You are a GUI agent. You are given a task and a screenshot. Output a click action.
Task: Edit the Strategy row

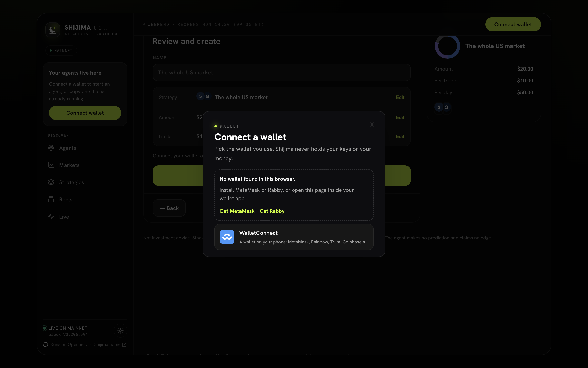point(400,97)
